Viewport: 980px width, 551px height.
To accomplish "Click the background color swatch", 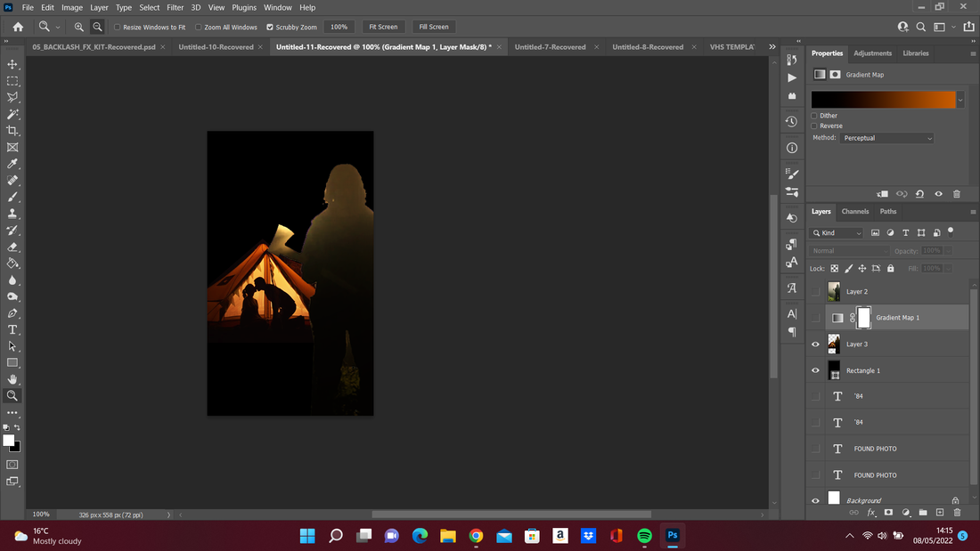I will tap(16, 447).
